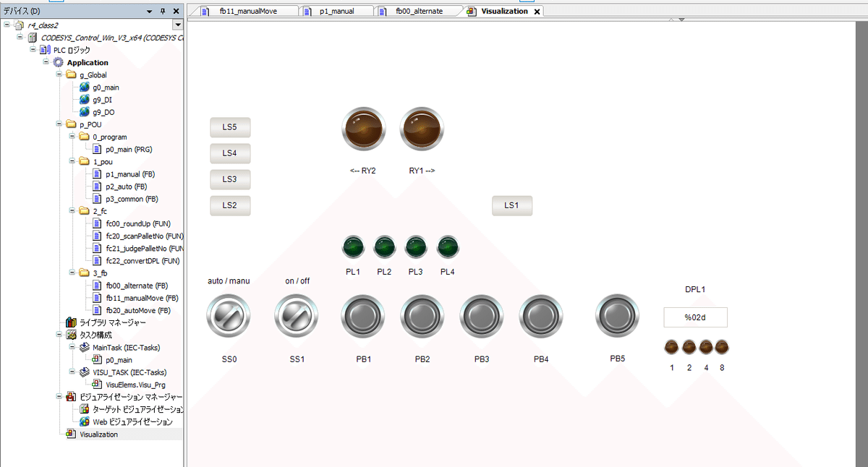Select the p_POU folder

(x=90, y=124)
